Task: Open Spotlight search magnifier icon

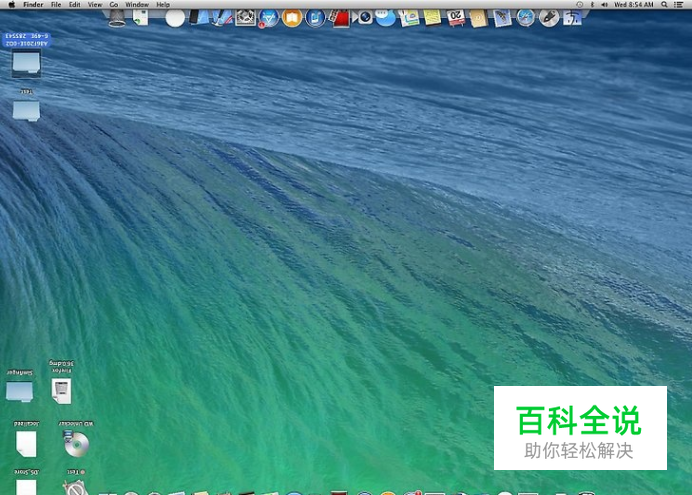Action: tap(664, 4)
